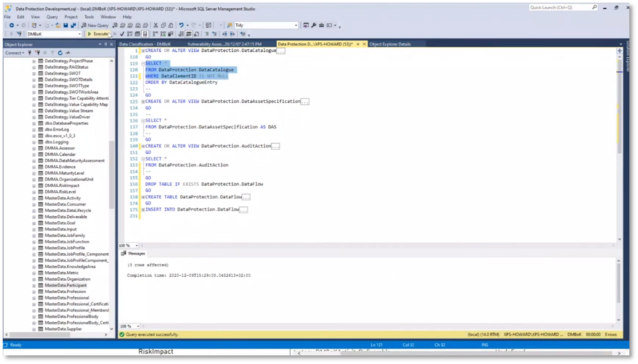Expand the DMMA.Calendar table node
The width and height of the screenshot is (638, 364).
[x=34, y=155]
